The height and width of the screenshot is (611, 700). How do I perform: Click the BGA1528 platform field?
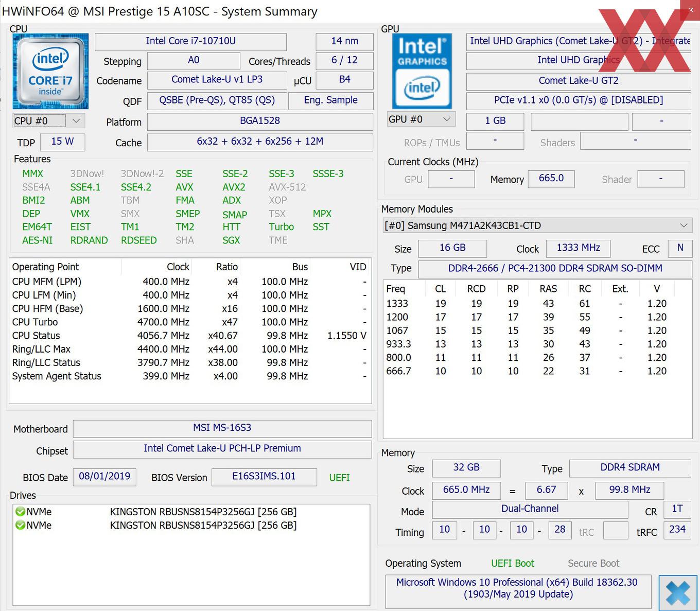(260, 121)
